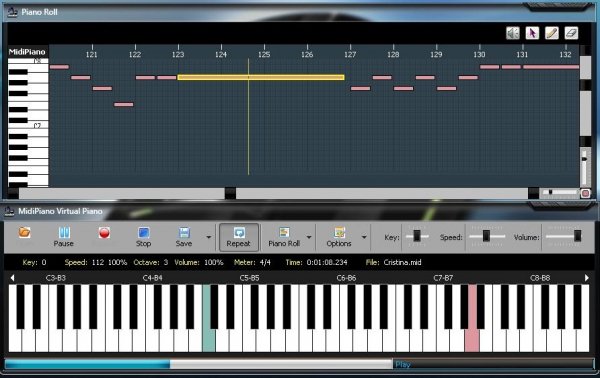
Task: Click the MidiPiano track label
Action: 27,52
